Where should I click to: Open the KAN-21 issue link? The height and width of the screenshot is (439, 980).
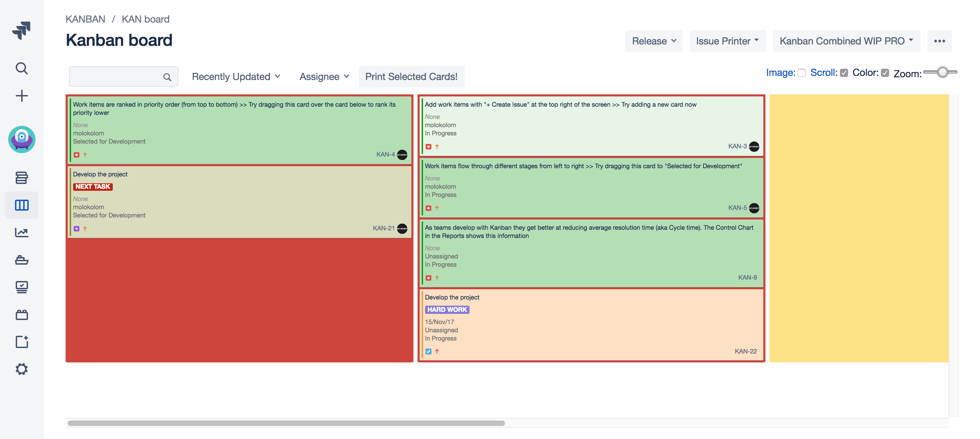pos(383,228)
